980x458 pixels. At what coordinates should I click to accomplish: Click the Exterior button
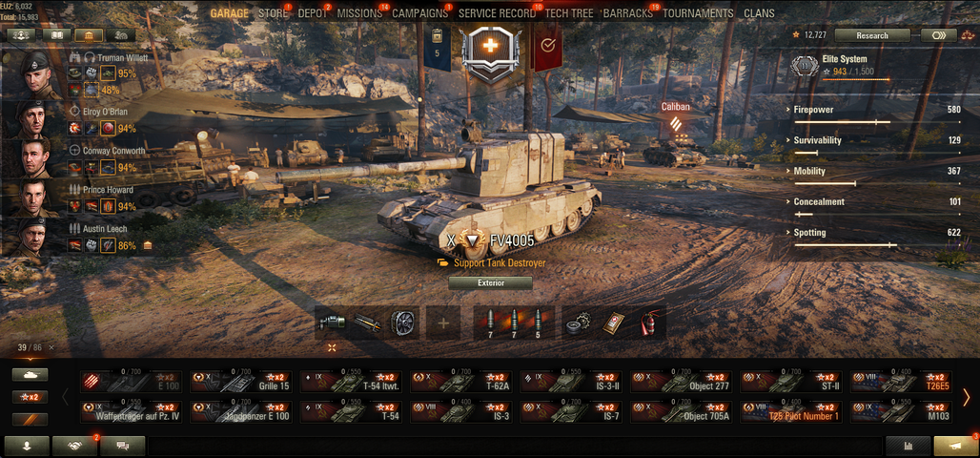[491, 282]
